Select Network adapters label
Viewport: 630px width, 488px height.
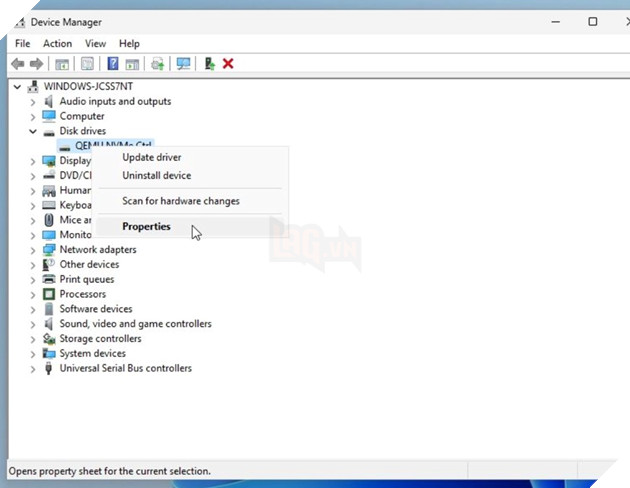pos(98,249)
